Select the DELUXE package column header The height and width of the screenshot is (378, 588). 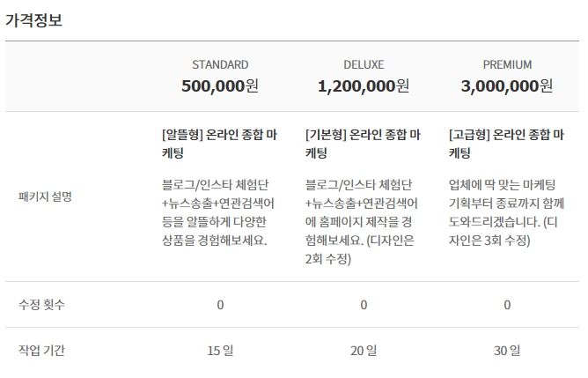click(x=364, y=64)
